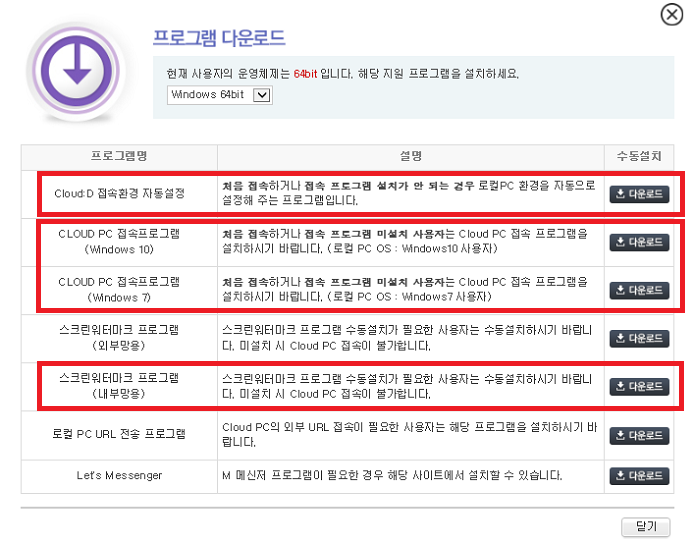The height and width of the screenshot is (544, 695).
Task: Open the Windows 64bit OS dropdown
Action: [219, 95]
